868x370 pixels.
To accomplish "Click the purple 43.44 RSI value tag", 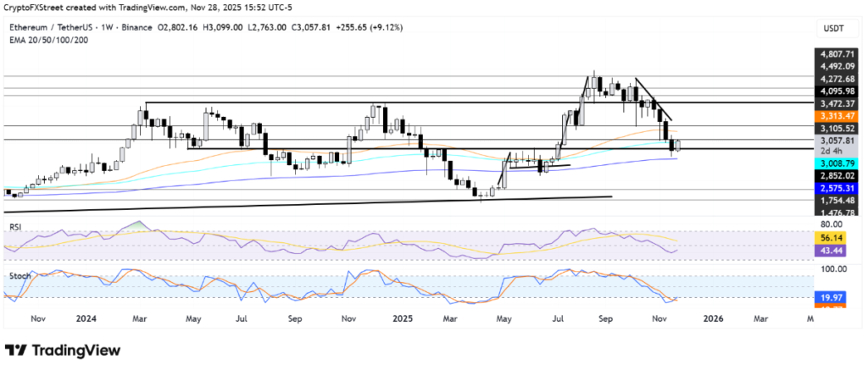I will pos(832,251).
